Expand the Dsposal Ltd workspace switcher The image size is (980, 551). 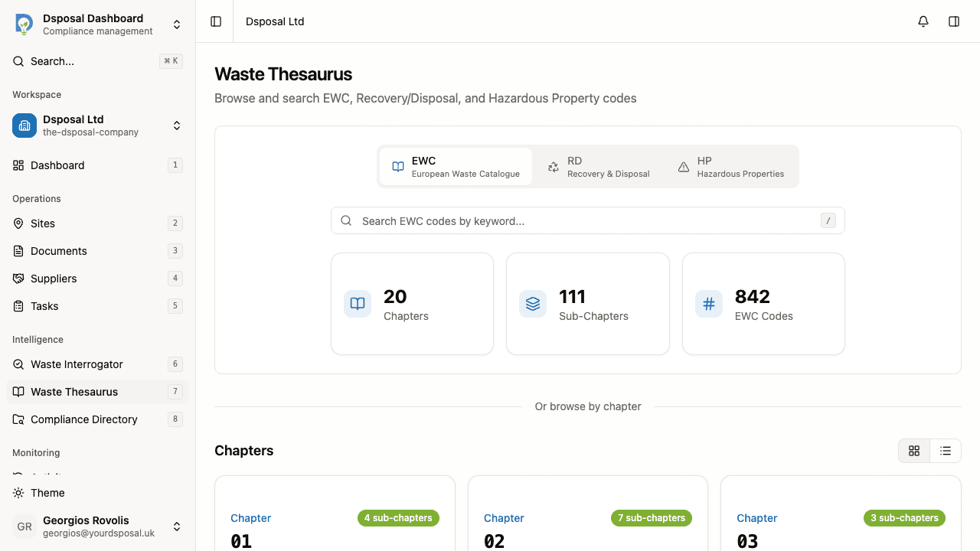tap(177, 126)
